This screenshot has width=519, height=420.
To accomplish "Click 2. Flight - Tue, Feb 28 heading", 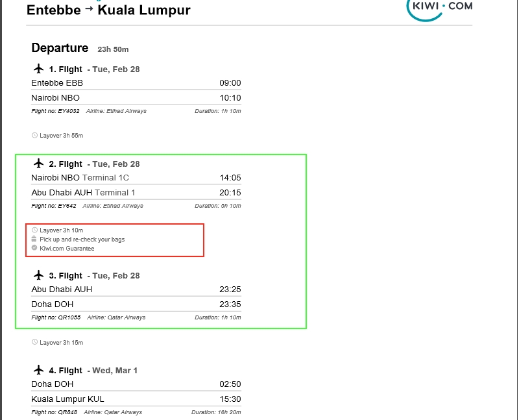I will click(x=94, y=164).
